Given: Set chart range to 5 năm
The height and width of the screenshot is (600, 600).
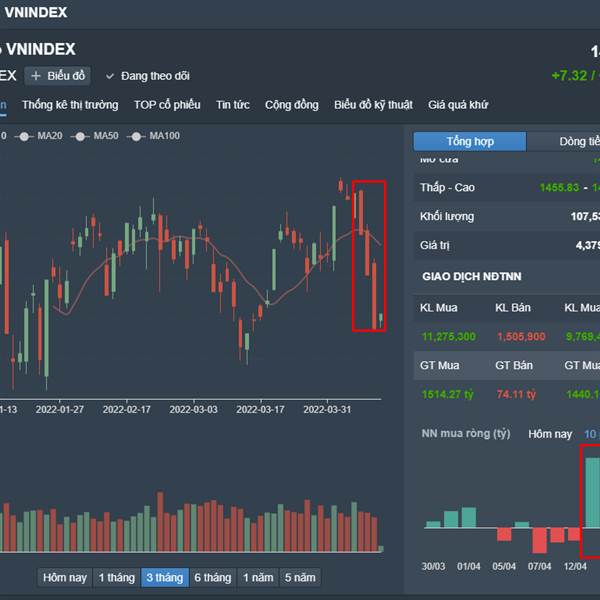Looking at the screenshot, I should pos(300,577).
